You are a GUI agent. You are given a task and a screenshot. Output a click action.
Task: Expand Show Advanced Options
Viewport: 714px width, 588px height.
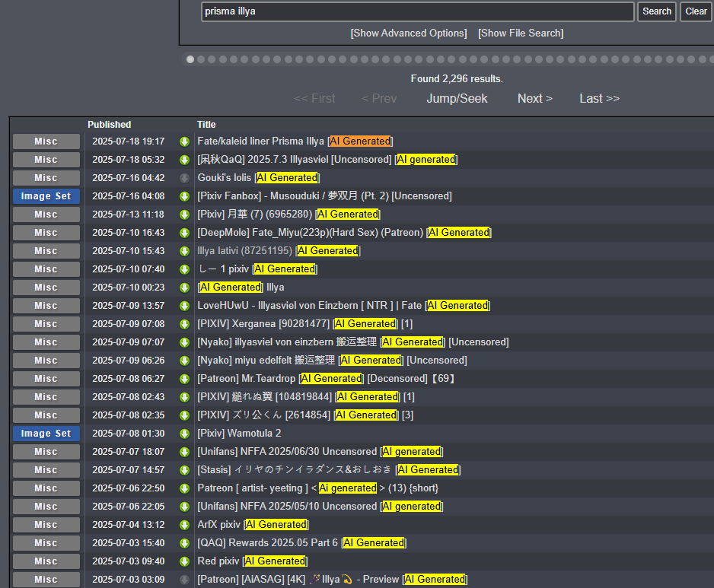409,33
